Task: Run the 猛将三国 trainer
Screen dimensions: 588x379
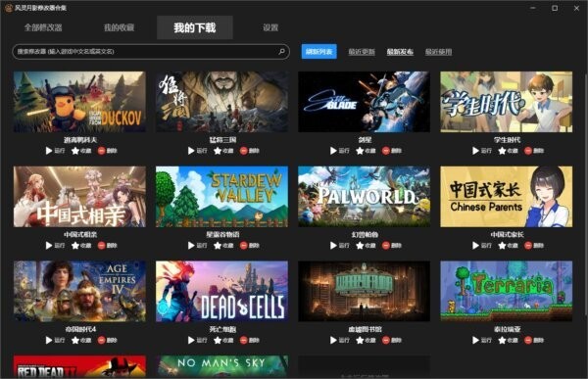Action: [x=197, y=151]
